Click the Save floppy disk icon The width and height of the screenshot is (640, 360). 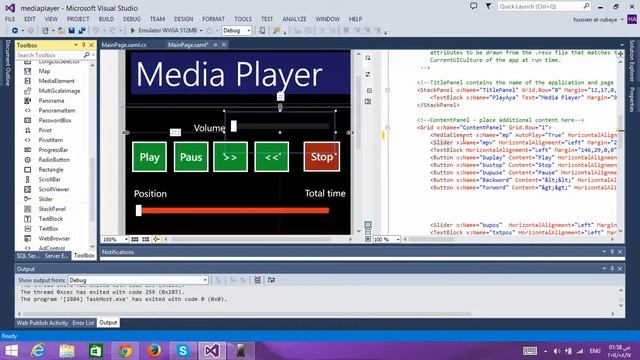[72, 31]
